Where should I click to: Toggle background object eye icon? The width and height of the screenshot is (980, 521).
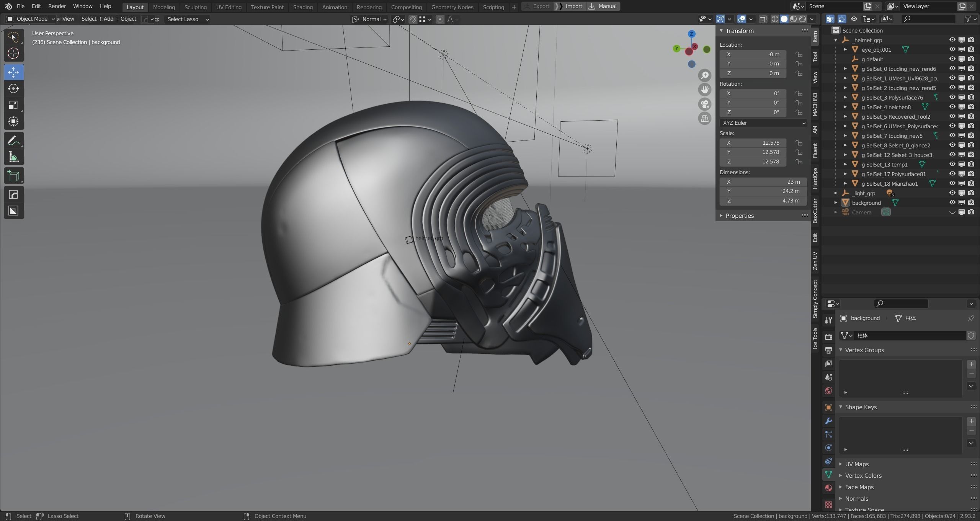click(952, 203)
